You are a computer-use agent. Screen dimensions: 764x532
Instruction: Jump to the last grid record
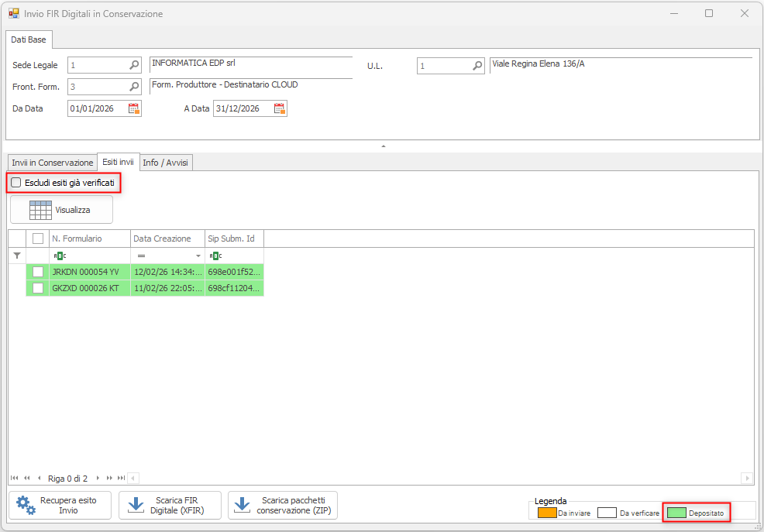click(121, 479)
